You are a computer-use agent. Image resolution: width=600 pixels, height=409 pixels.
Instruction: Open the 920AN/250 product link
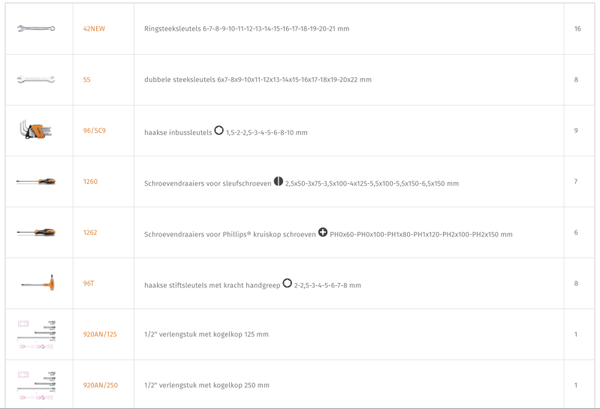[100, 385]
